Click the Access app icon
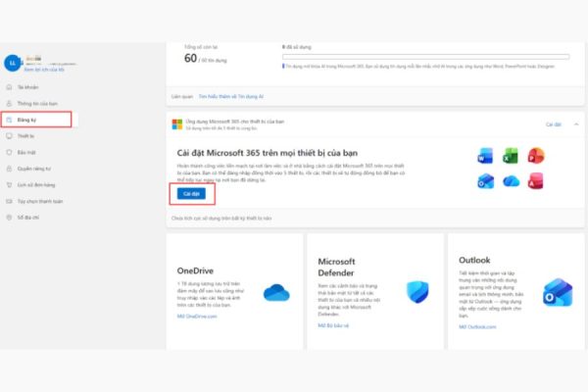This screenshot has height=392, width=588. [536, 182]
